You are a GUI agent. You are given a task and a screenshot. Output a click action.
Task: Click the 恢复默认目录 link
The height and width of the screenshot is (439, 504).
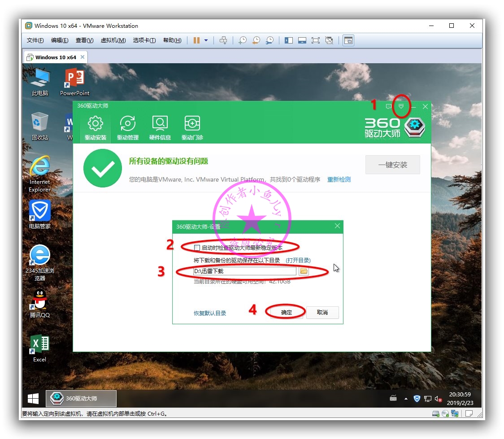(209, 313)
